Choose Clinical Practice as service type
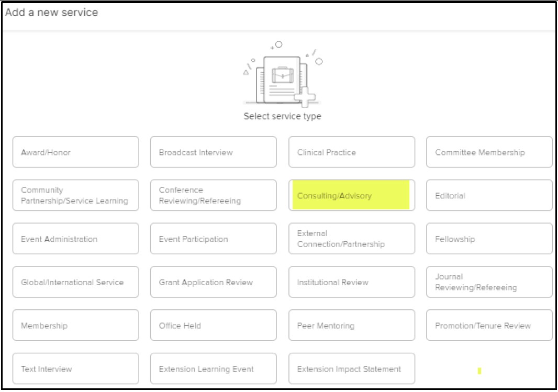 [x=352, y=151]
